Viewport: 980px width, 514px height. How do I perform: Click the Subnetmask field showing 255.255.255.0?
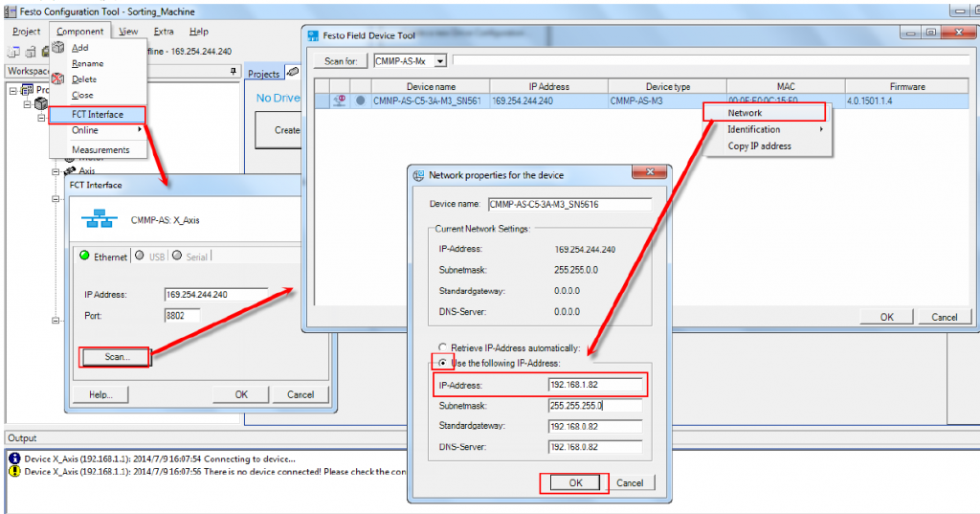tap(595, 406)
